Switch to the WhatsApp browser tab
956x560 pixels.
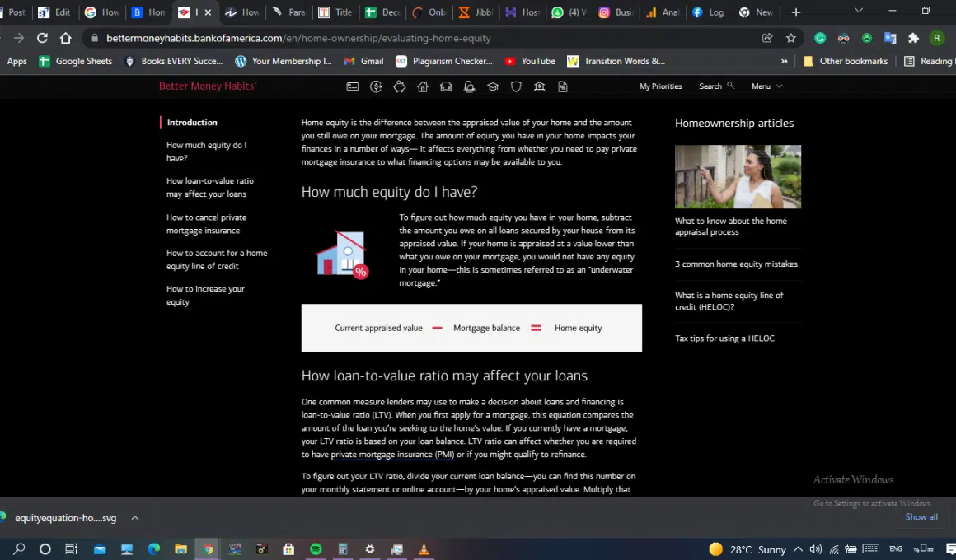(x=569, y=12)
